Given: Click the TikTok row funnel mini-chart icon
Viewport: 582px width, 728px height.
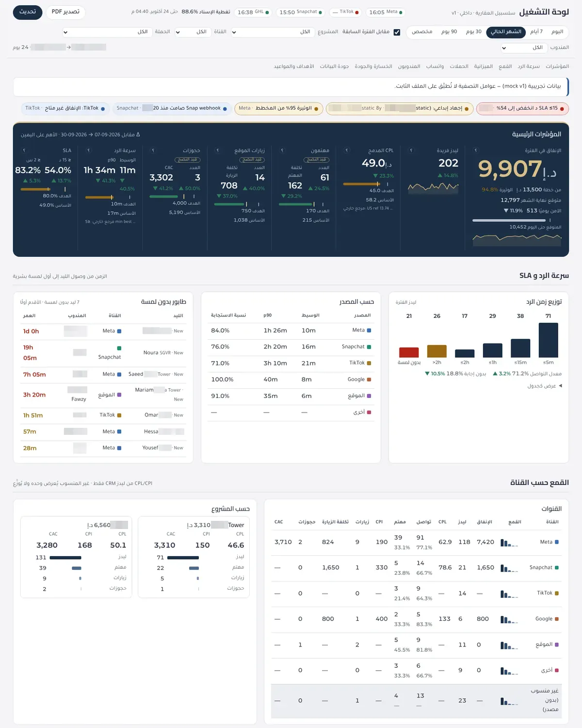Looking at the screenshot, I should coord(509,594).
